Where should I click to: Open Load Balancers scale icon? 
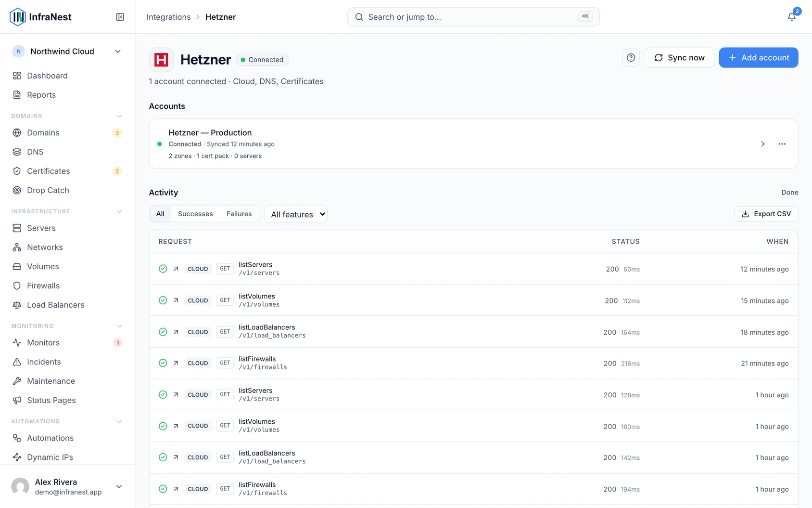(17, 305)
